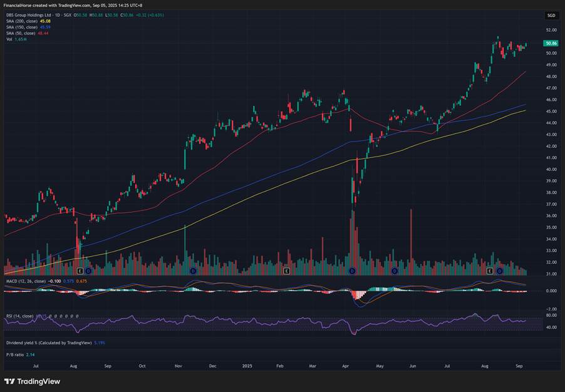Select the SMA (150, close) legend

click(x=22, y=27)
